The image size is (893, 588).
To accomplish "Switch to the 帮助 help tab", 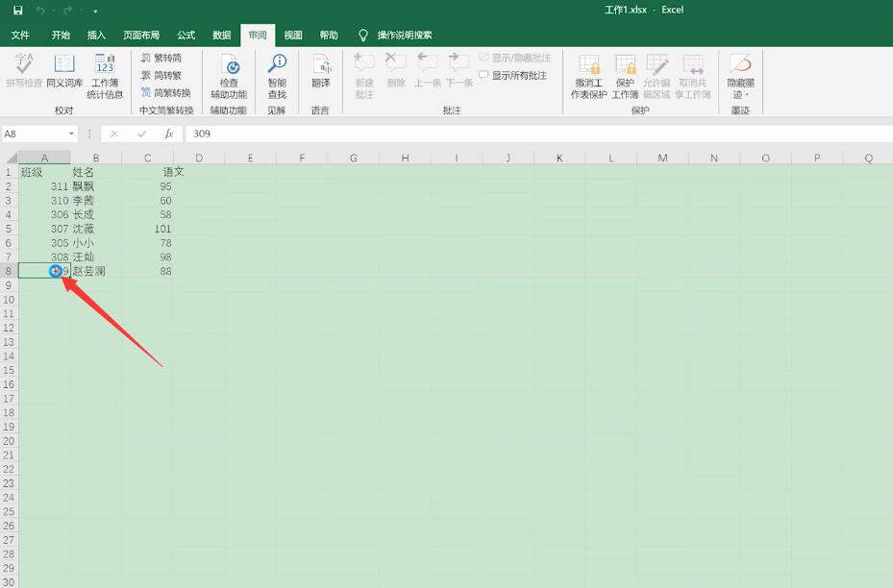I will tap(329, 36).
